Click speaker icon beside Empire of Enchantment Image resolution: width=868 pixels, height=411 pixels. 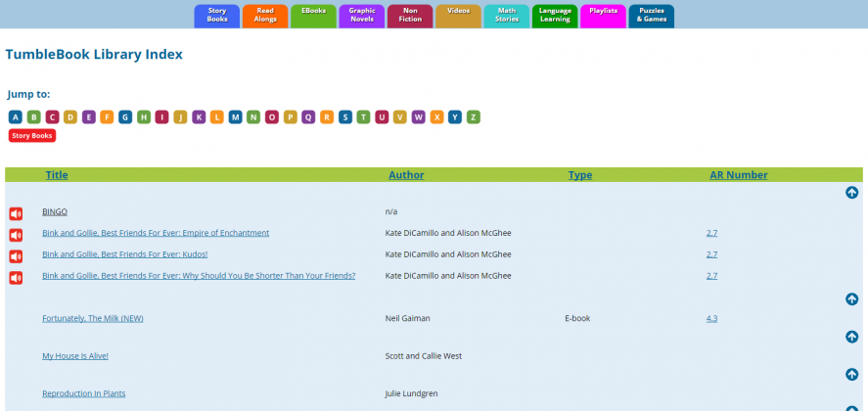tap(16, 235)
